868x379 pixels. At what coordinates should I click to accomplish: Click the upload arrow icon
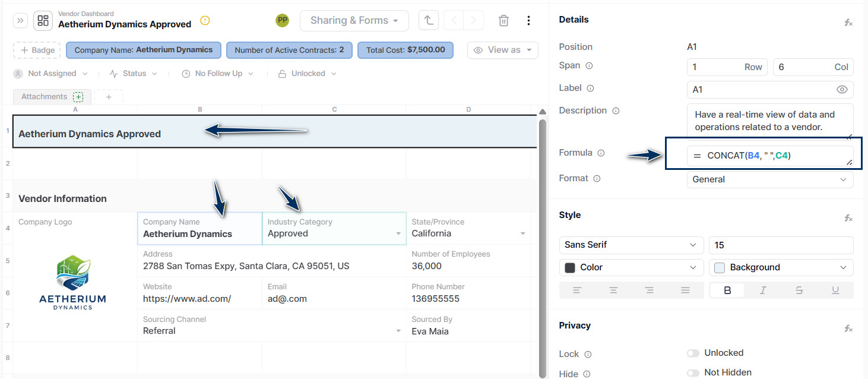427,21
